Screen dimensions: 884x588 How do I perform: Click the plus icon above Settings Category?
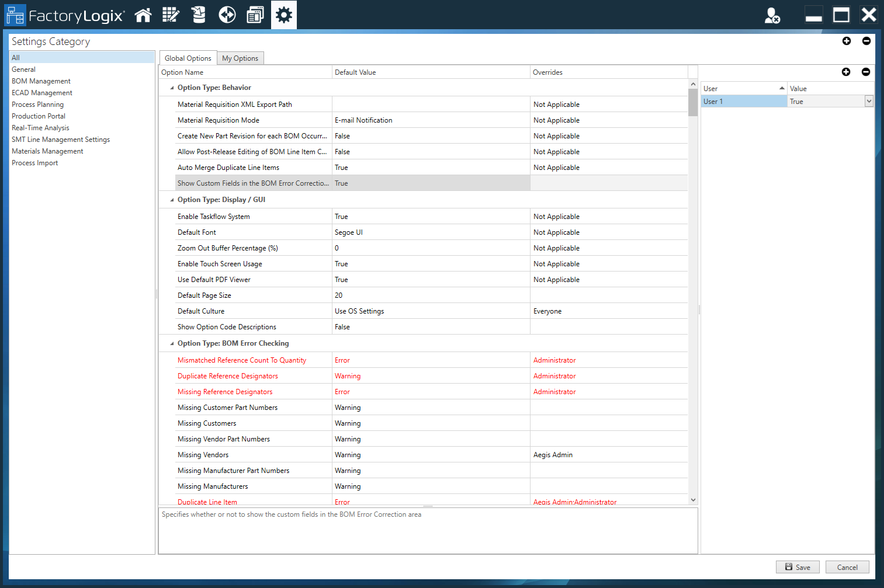847,41
